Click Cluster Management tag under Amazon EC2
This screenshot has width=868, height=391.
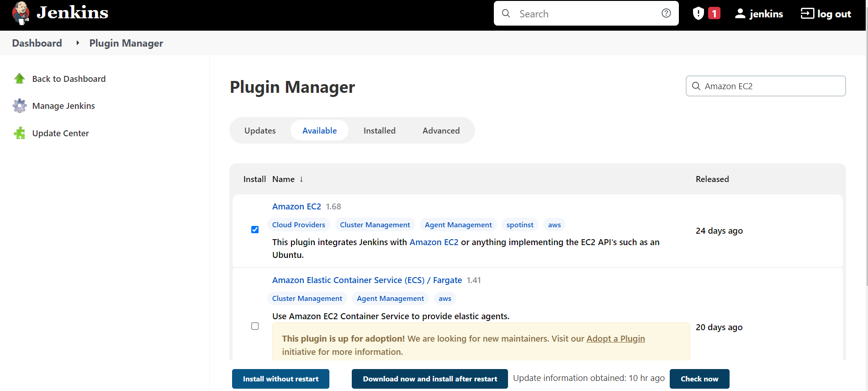375,225
